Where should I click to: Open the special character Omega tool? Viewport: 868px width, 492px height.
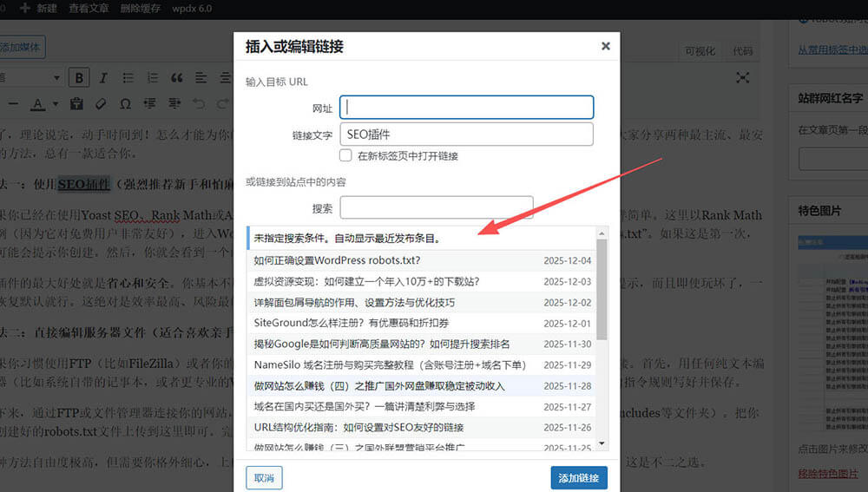tap(125, 104)
